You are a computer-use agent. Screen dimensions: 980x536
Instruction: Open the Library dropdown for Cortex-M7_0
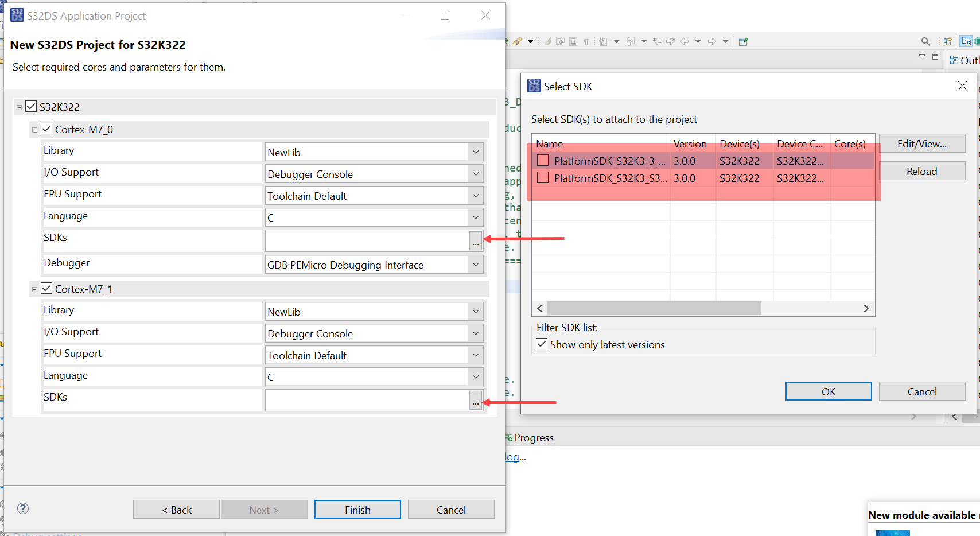475,152
